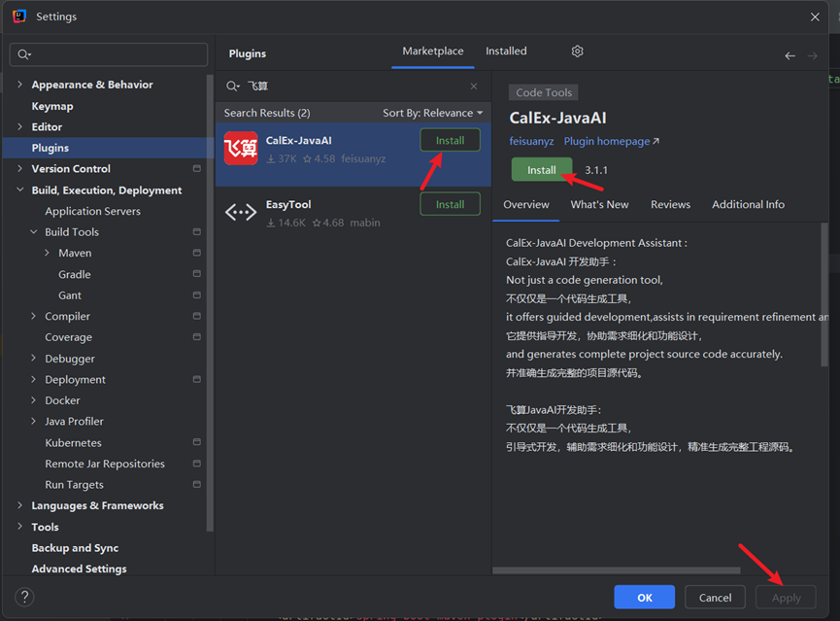Open the feisuanyz vendor link
The width and height of the screenshot is (840, 621).
tap(531, 142)
